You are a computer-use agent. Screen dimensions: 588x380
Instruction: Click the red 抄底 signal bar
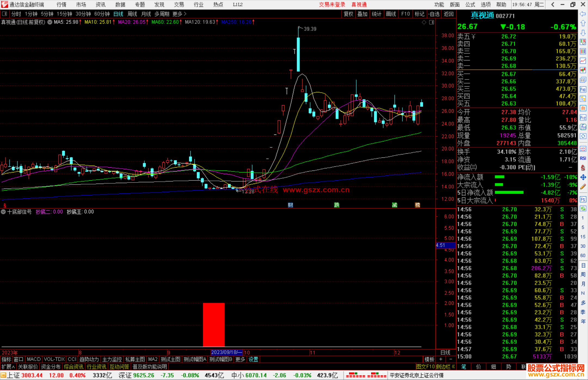tap(214, 324)
